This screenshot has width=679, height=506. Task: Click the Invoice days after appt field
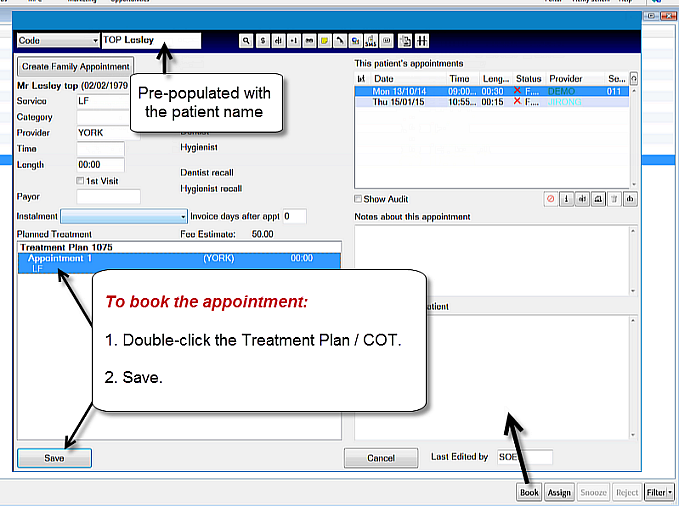[x=294, y=216]
